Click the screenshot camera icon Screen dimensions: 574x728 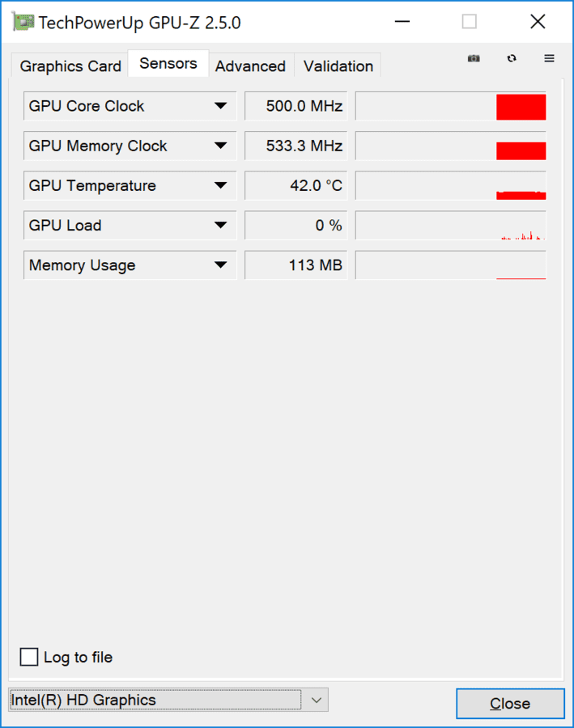474,58
